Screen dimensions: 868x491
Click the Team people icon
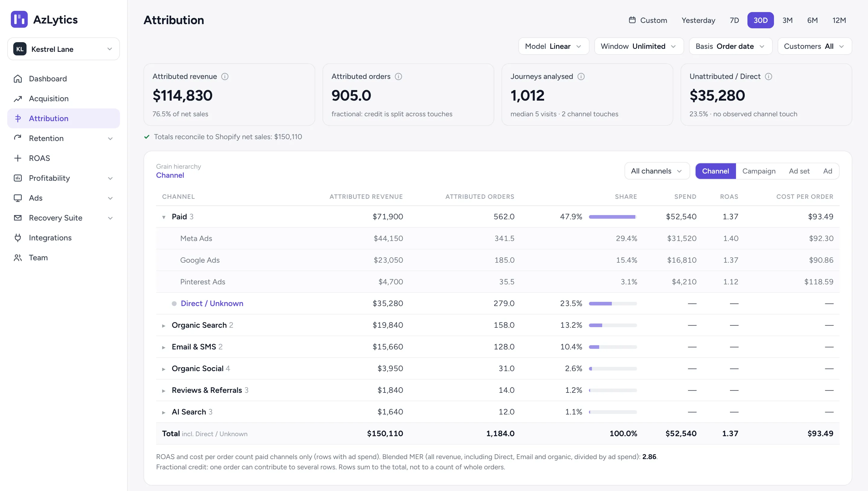click(18, 257)
